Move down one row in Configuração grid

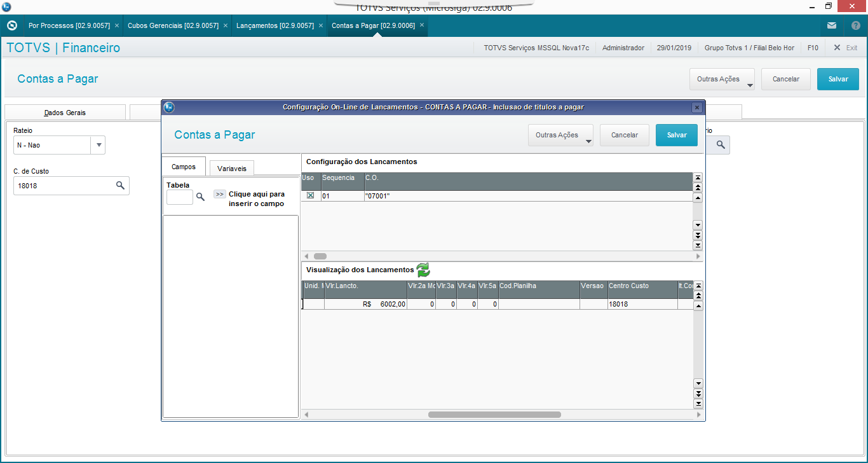click(698, 225)
